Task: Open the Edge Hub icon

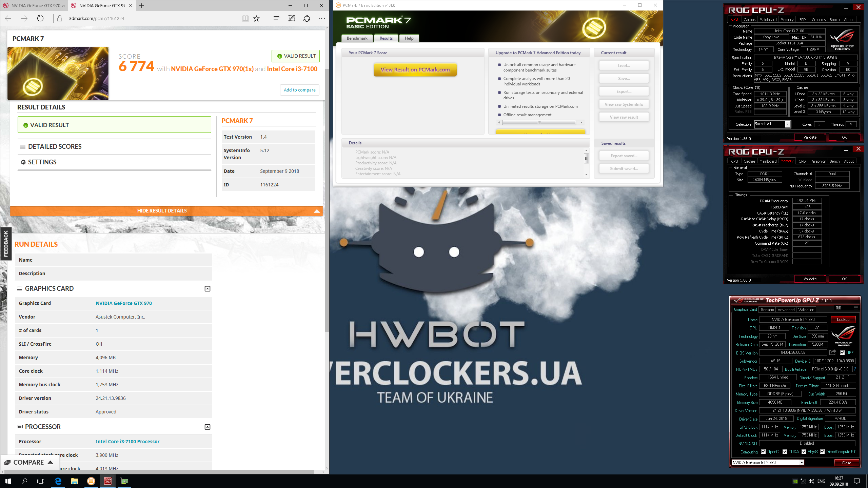Action: [x=277, y=18]
